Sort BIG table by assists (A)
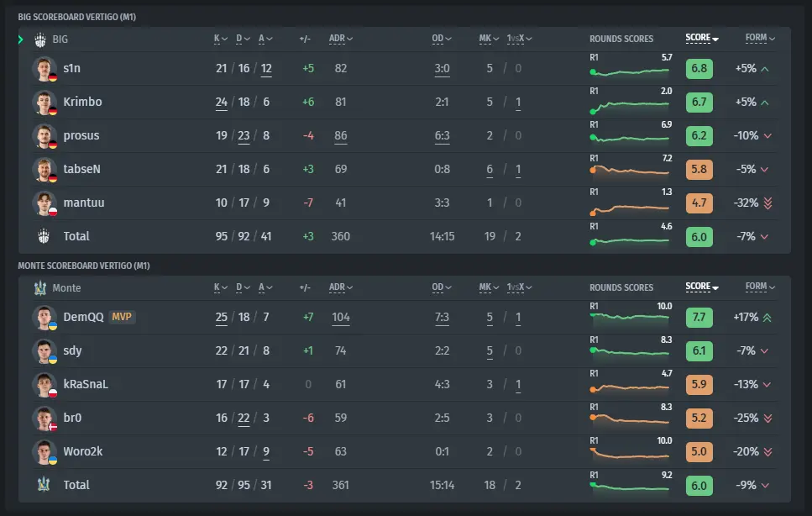Viewport: 812px width, 516px height. (265, 39)
